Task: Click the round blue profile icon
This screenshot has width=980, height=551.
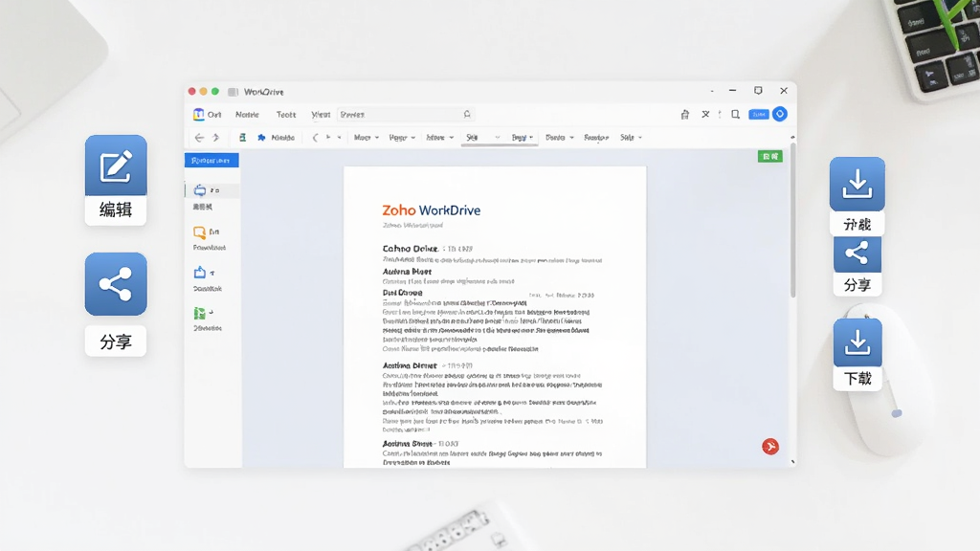Action: coord(780,115)
